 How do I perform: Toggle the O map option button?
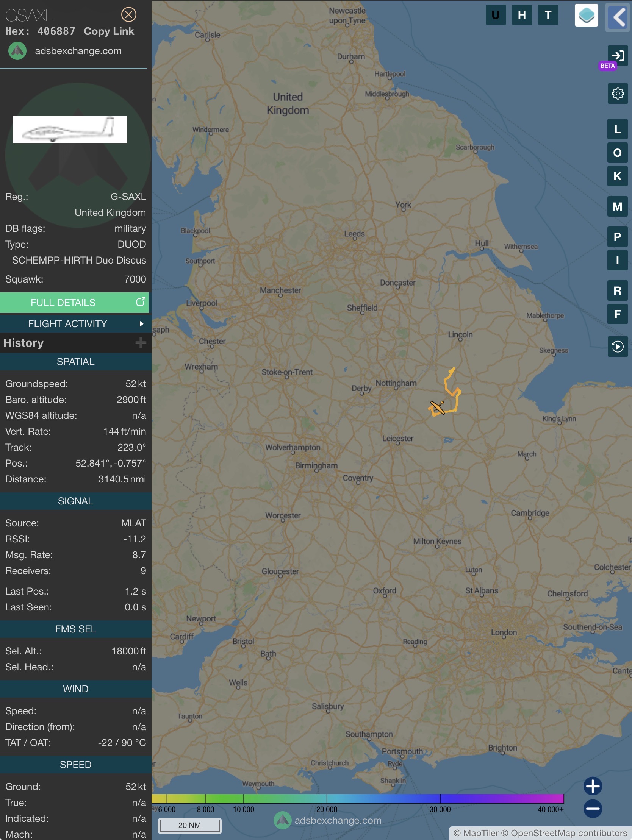pyautogui.click(x=617, y=153)
